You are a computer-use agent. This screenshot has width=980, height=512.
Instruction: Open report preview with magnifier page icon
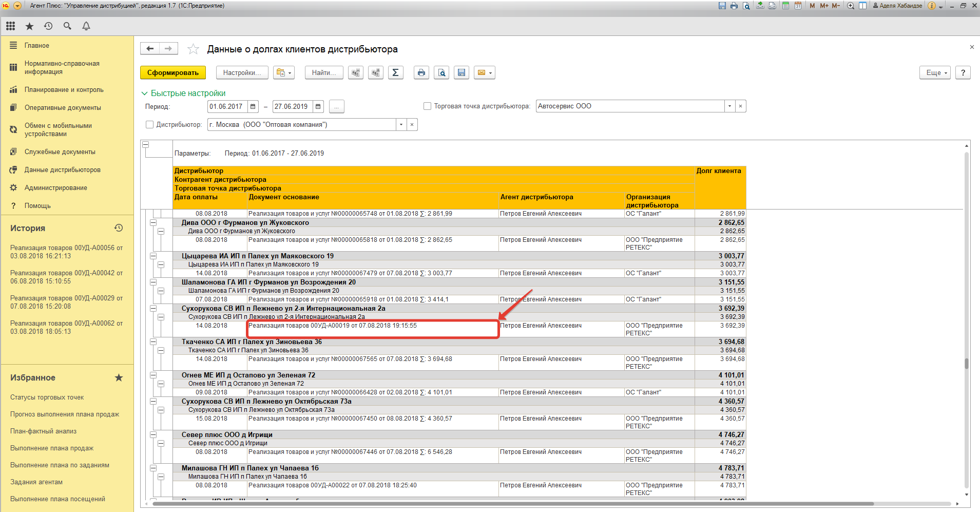pyautogui.click(x=441, y=72)
